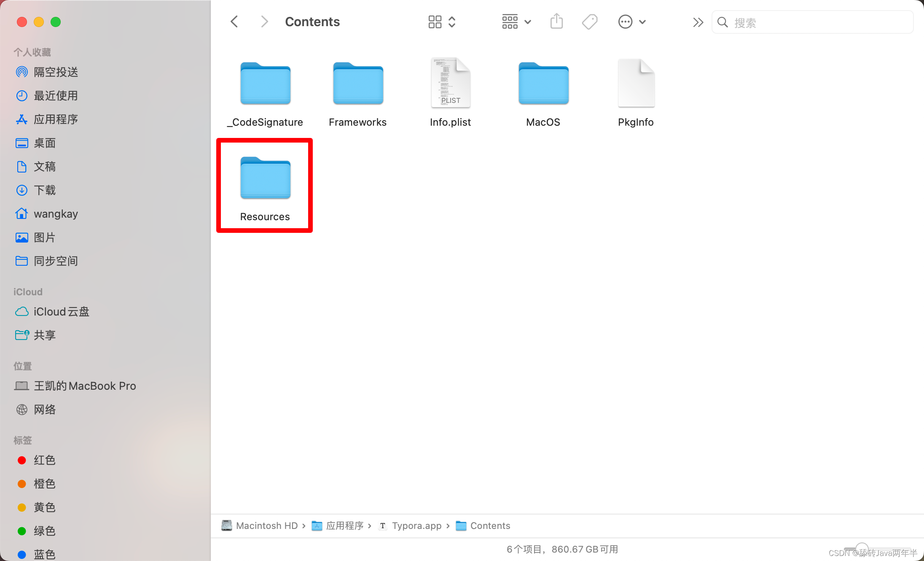
Task: Close the Finder window red button
Action: coord(22,22)
